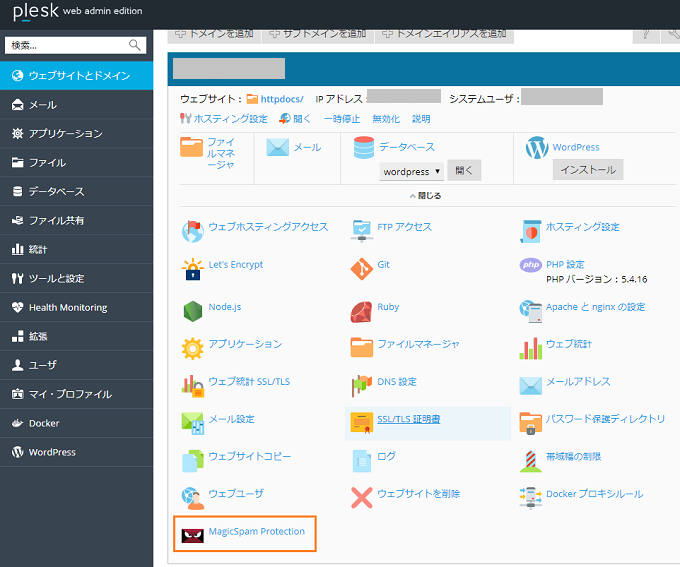The image size is (680, 567).
Task: Open the Web Hosting Access globe icon
Action: pos(193,231)
